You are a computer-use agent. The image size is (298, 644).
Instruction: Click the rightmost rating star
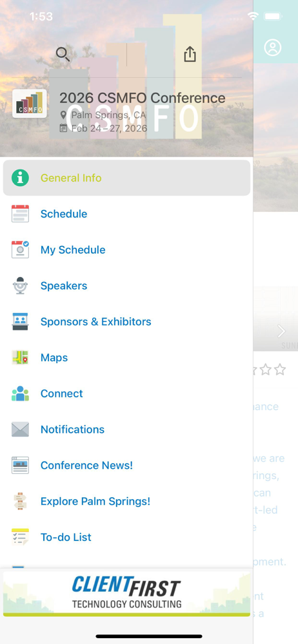[x=280, y=370]
